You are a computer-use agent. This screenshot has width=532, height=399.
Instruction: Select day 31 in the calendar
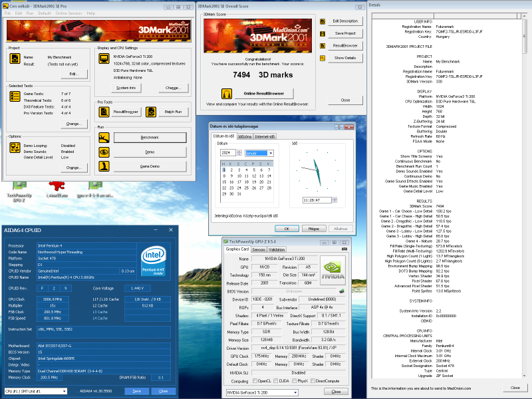click(239, 194)
